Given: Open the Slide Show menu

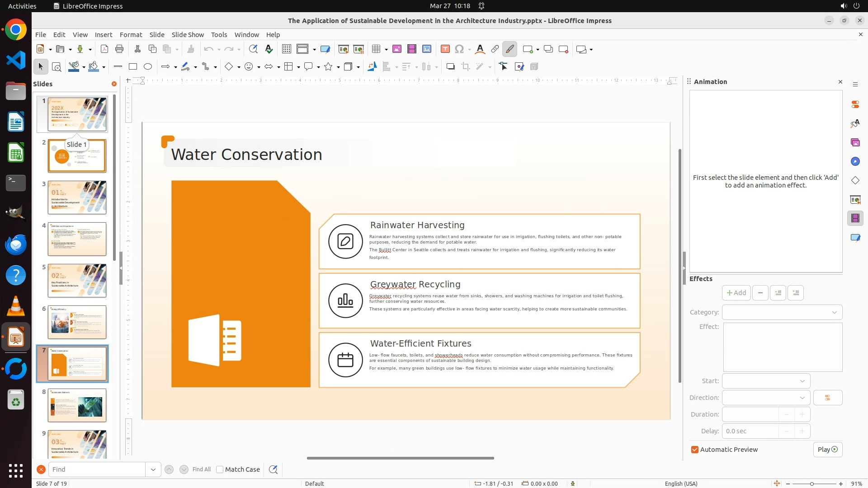Looking at the screenshot, I should 188,35.
